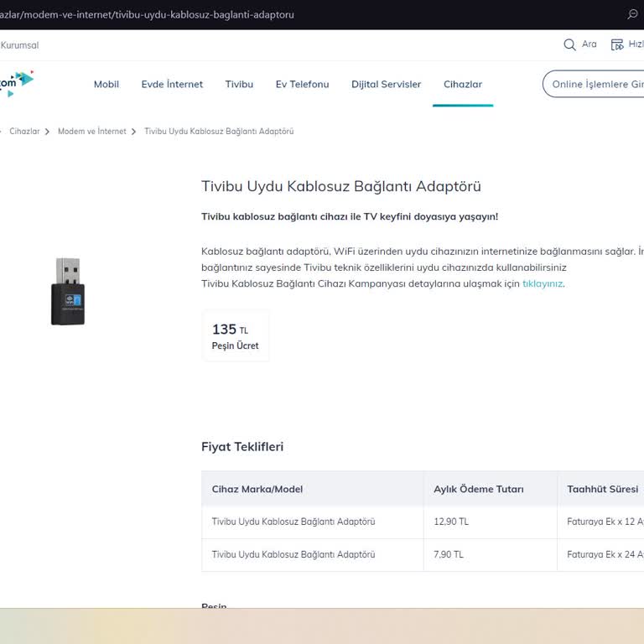Click the Kurumsal link in the top bar
This screenshot has width=644, height=644.
pyautogui.click(x=19, y=45)
